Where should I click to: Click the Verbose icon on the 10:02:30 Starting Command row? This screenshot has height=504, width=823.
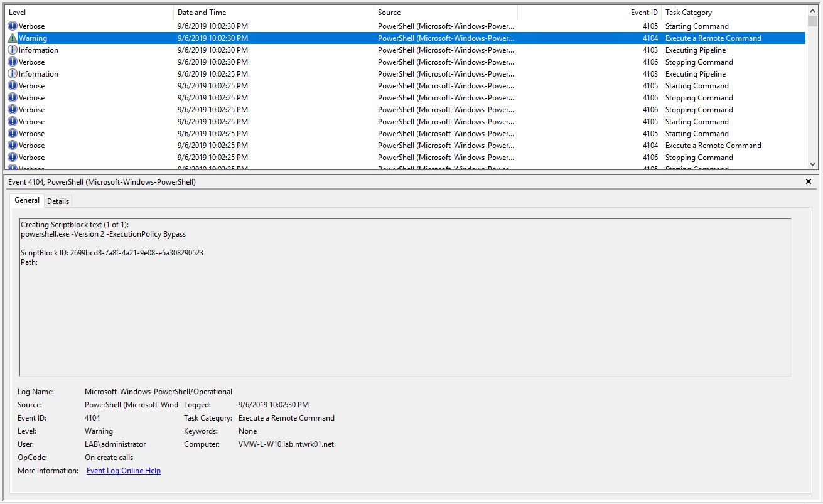coord(13,26)
